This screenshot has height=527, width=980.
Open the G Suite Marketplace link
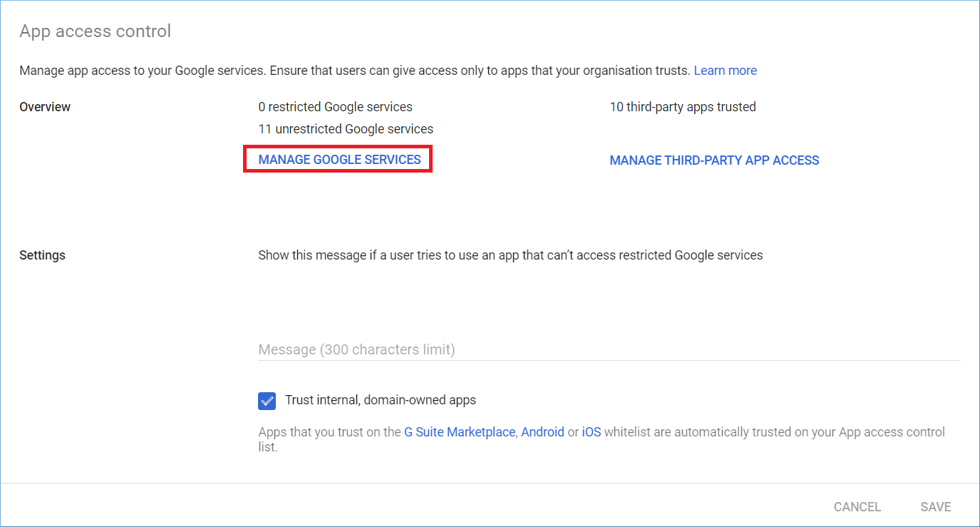tap(460, 432)
